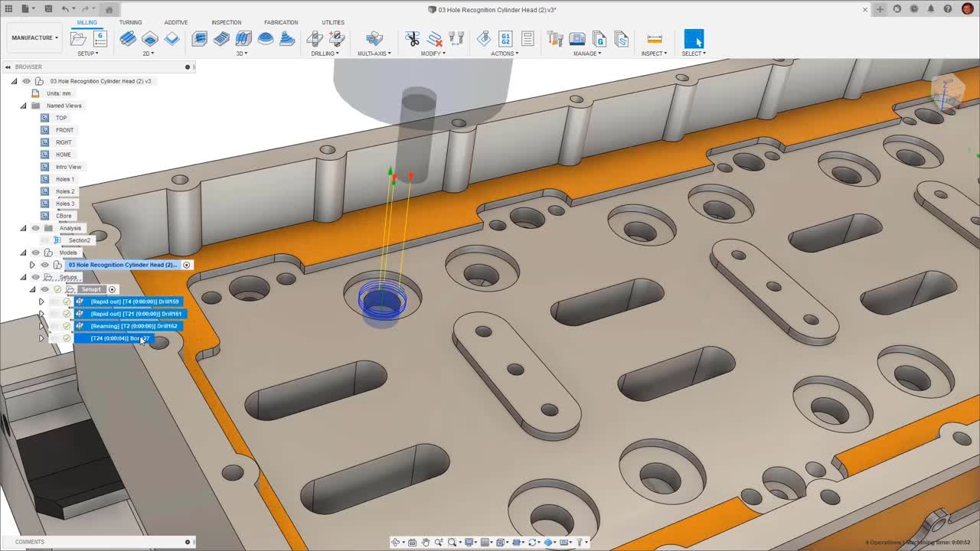The width and height of the screenshot is (980, 551).
Task: Toggle visibility of Section2 analysis
Action: pos(44,240)
